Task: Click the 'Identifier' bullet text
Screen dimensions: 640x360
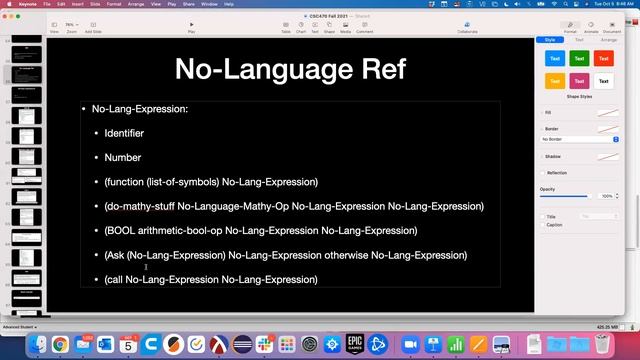Action: click(124, 133)
